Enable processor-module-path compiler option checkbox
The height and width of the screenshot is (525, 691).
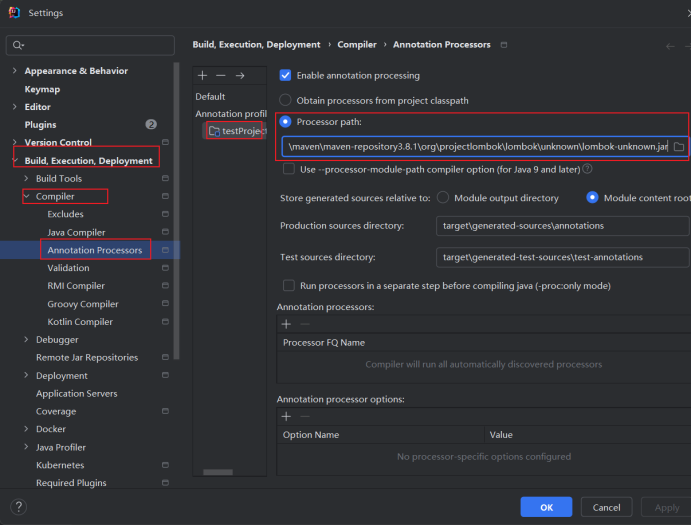click(x=289, y=169)
